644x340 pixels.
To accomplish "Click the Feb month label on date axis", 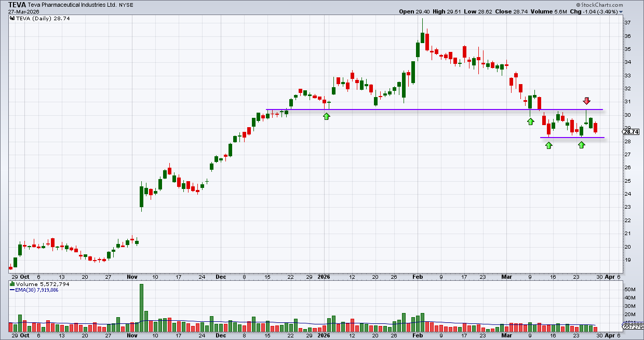I will (418, 277).
